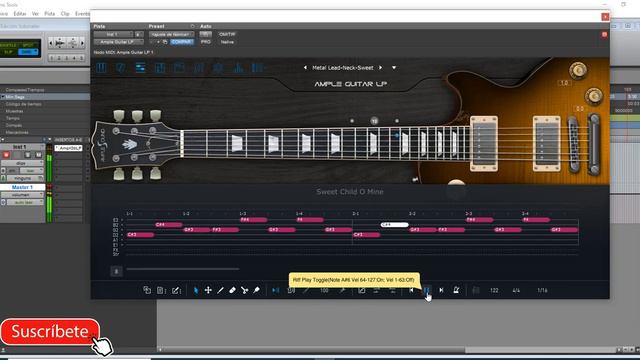
Task: Click the capo marker 12 above fretboard
Action: (x=374, y=121)
